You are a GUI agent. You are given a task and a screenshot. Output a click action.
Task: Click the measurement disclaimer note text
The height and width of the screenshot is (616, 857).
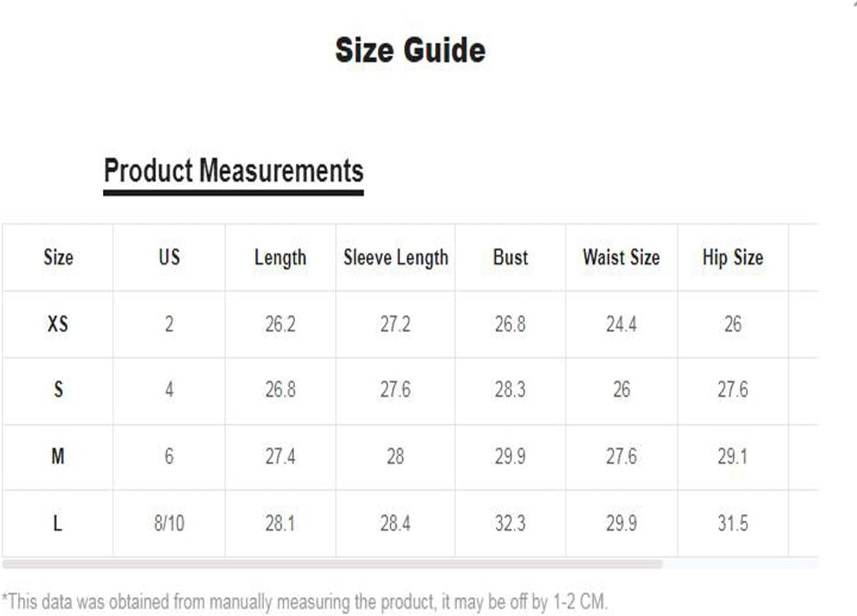[305, 602]
